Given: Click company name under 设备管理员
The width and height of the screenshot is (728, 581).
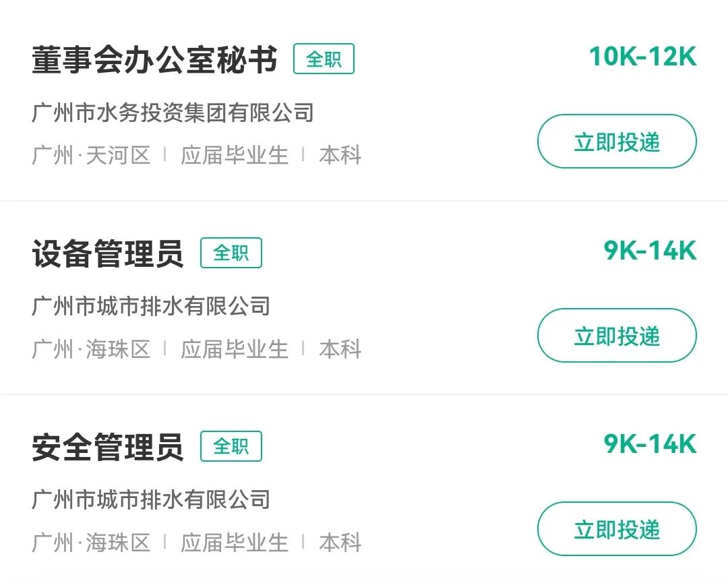Looking at the screenshot, I should pyautogui.click(x=151, y=306).
